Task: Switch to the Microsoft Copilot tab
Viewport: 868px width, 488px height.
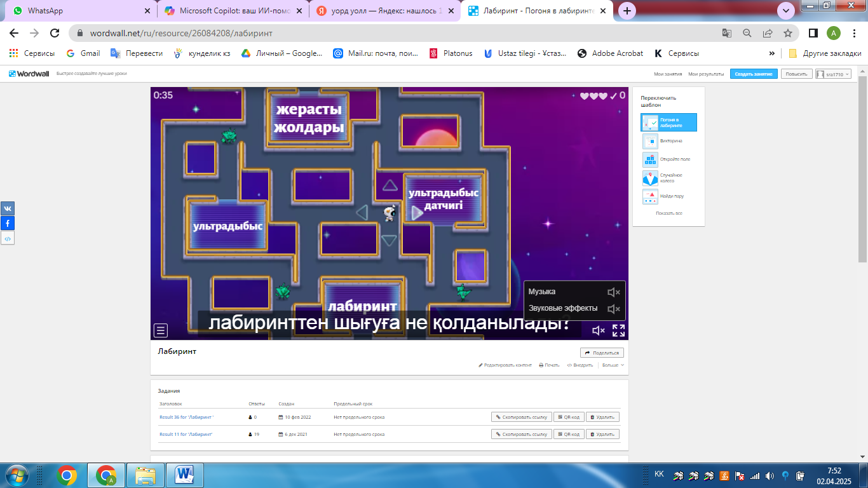Action: (x=233, y=11)
